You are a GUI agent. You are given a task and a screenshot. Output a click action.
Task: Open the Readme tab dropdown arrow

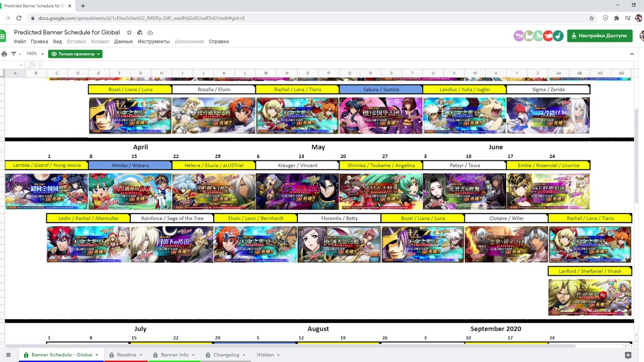(141, 355)
